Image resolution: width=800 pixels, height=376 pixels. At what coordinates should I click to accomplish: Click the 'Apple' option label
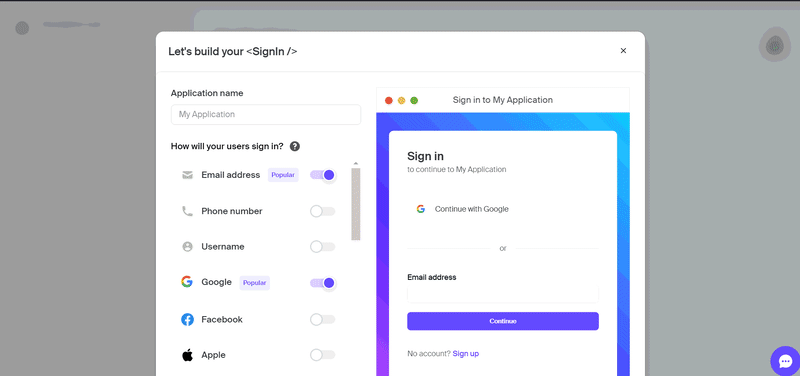(213, 355)
